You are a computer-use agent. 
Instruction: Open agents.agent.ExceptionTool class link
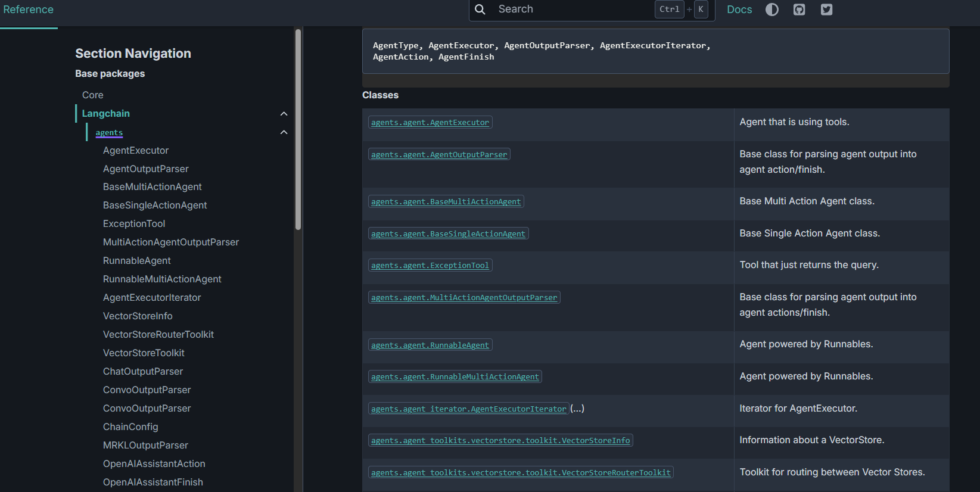click(x=430, y=266)
